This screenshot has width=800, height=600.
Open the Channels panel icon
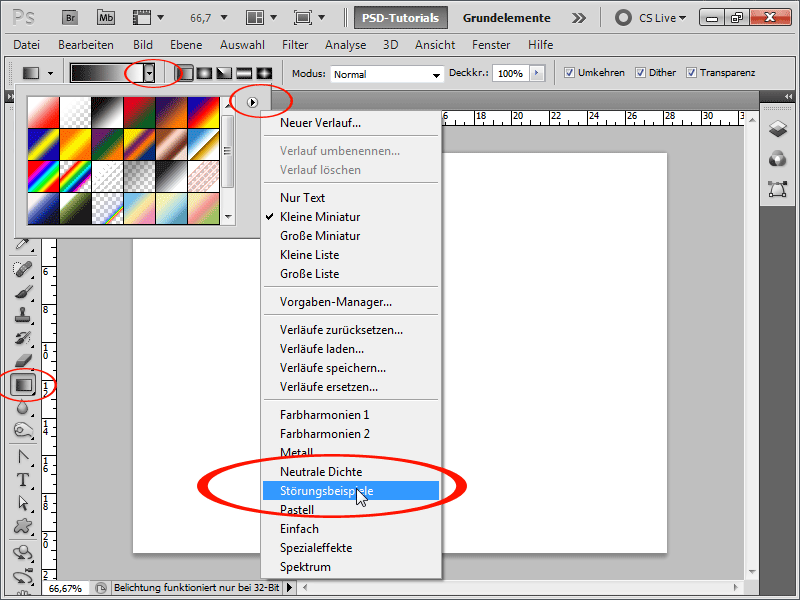pos(778,159)
